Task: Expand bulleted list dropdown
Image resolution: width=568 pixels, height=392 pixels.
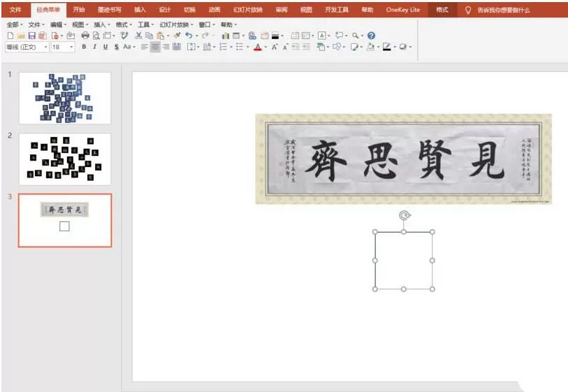Action: (248, 47)
